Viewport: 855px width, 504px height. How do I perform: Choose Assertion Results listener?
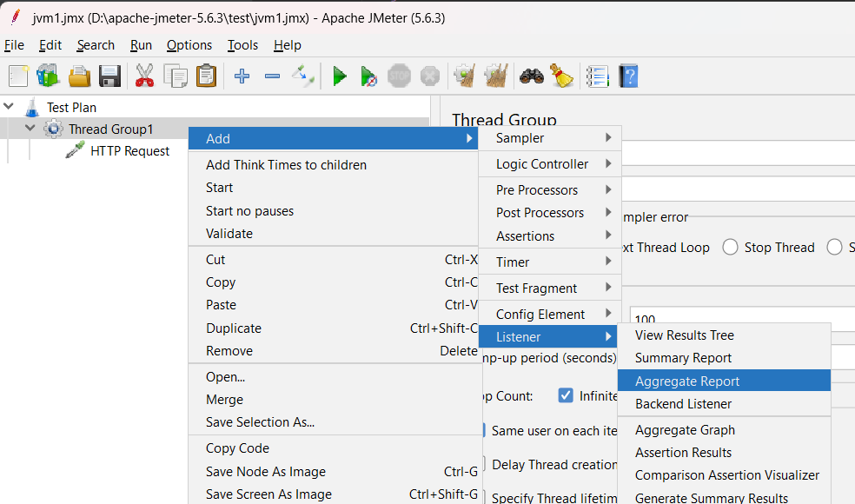(724, 453)
